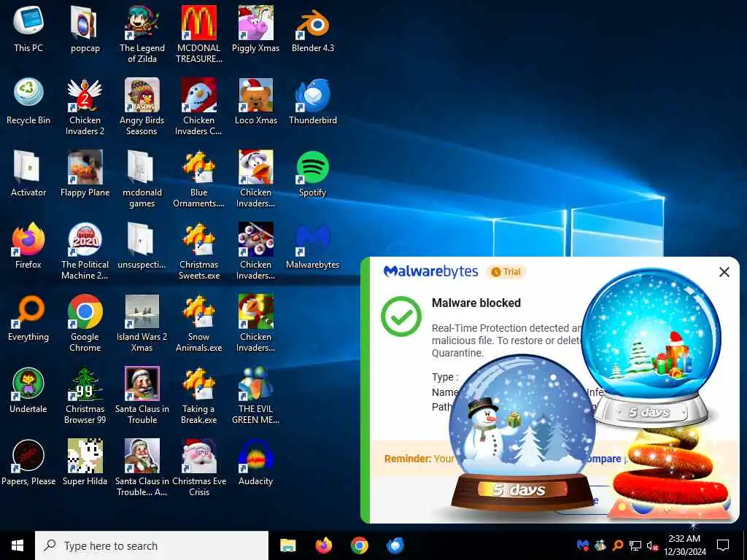Screen dimensions: 747x560
Task: Focus the Type here to search box
Action: coord(152,545)
